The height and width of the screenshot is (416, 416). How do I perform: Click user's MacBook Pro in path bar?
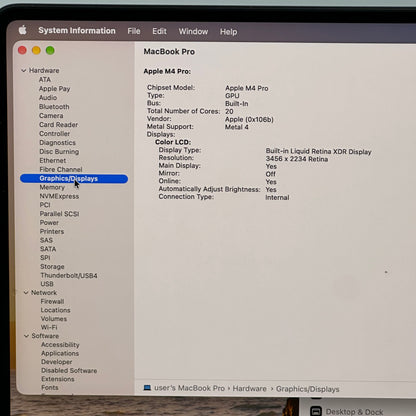click(189, 388)
